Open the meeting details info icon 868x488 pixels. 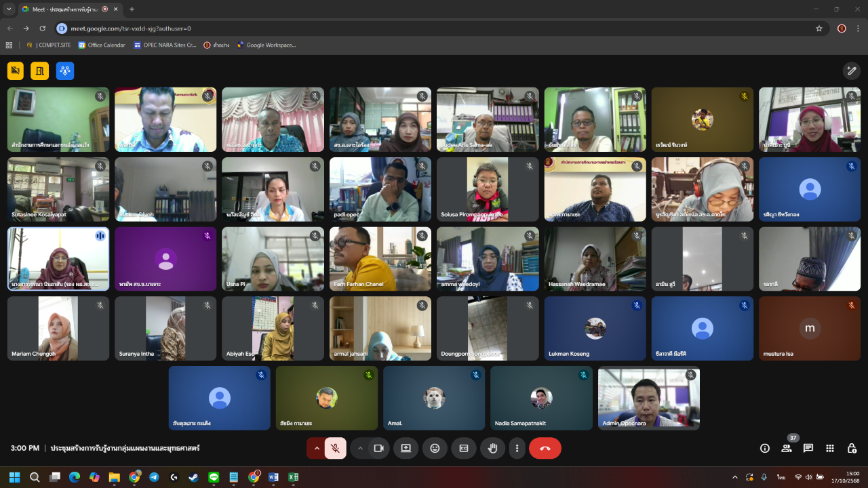tap(765, 448)
